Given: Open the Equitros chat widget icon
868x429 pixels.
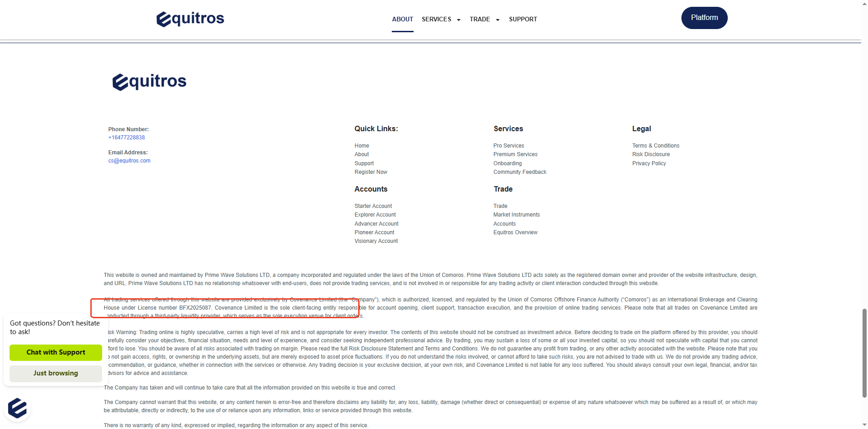Looking at the screenshot, I should point(17,408).
